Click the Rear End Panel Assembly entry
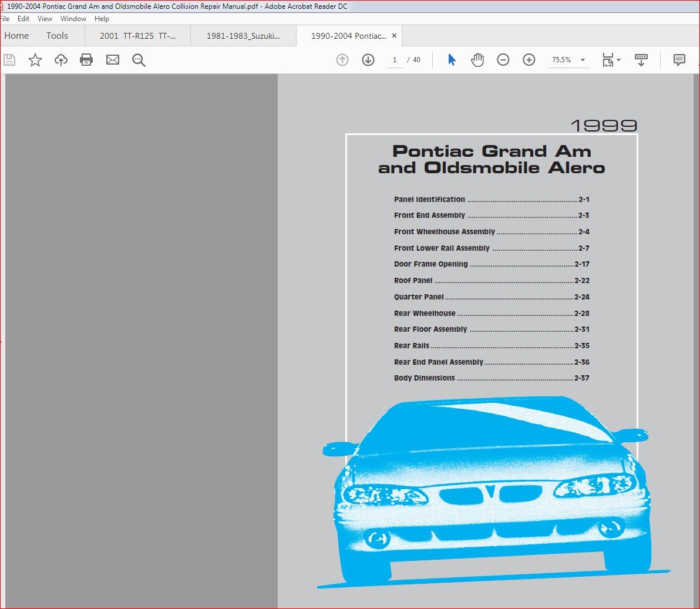Image resolution: width=700 pixels, height=609 pixels. 492,362
